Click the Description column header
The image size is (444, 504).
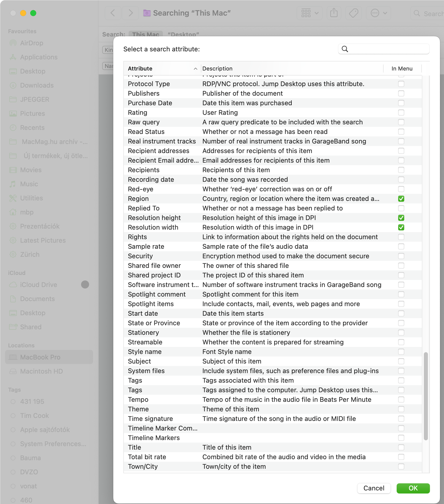coord(292,68)
